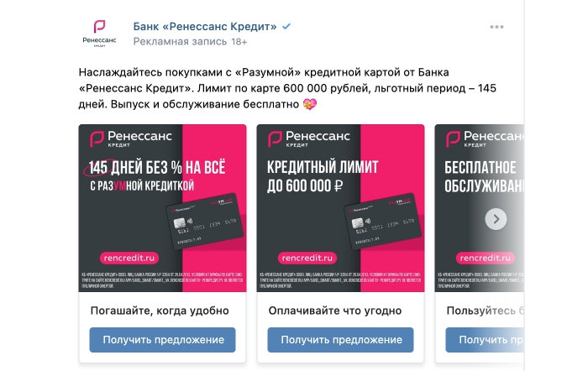Screen dimensions: 588x371
Task: Click the blue verified checkmark badge
Action: [286, 27]
